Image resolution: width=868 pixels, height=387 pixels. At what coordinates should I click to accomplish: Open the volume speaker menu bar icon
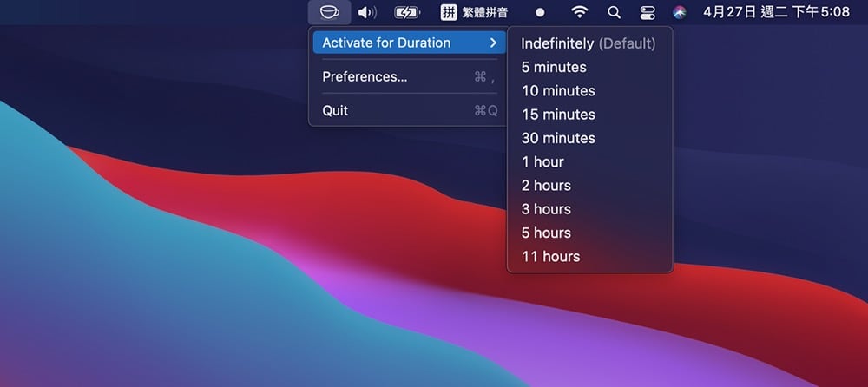point(367,12)
